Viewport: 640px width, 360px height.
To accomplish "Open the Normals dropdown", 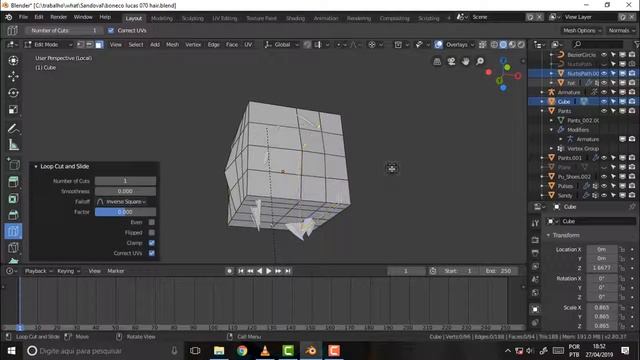I will (x=622, y=31).
